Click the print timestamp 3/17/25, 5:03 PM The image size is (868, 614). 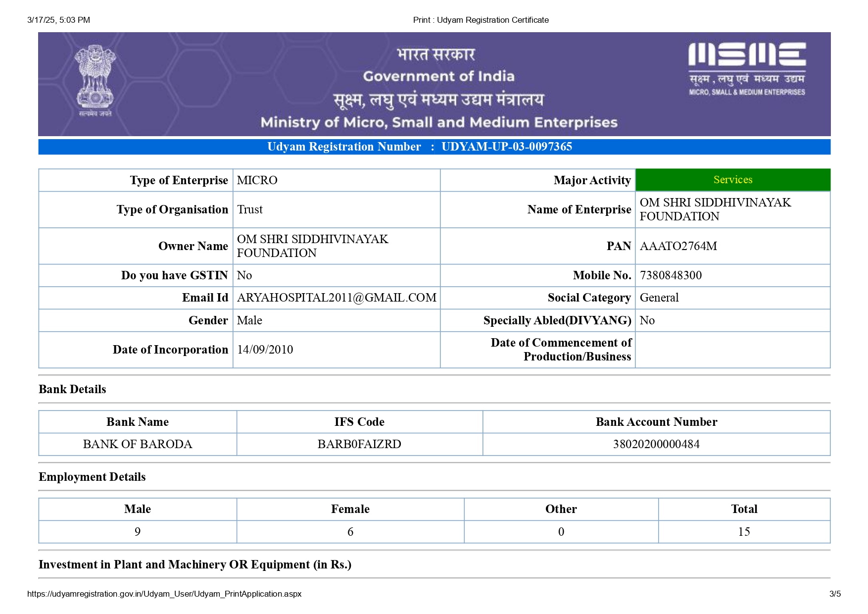coord(58,20)
